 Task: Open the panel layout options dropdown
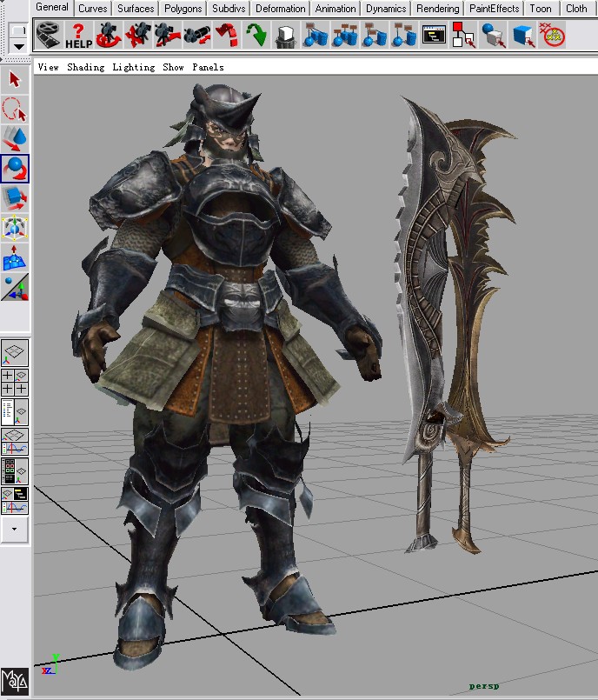click(x=15, y=530)
